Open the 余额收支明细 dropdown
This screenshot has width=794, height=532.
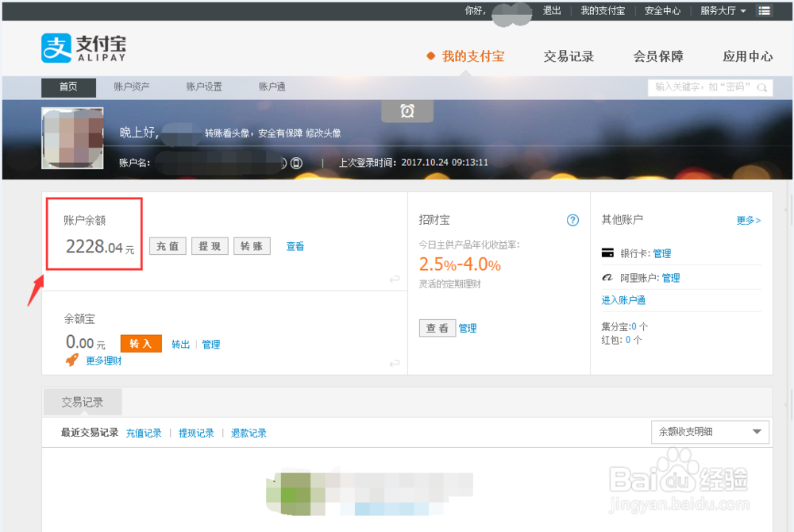[710, 432]
